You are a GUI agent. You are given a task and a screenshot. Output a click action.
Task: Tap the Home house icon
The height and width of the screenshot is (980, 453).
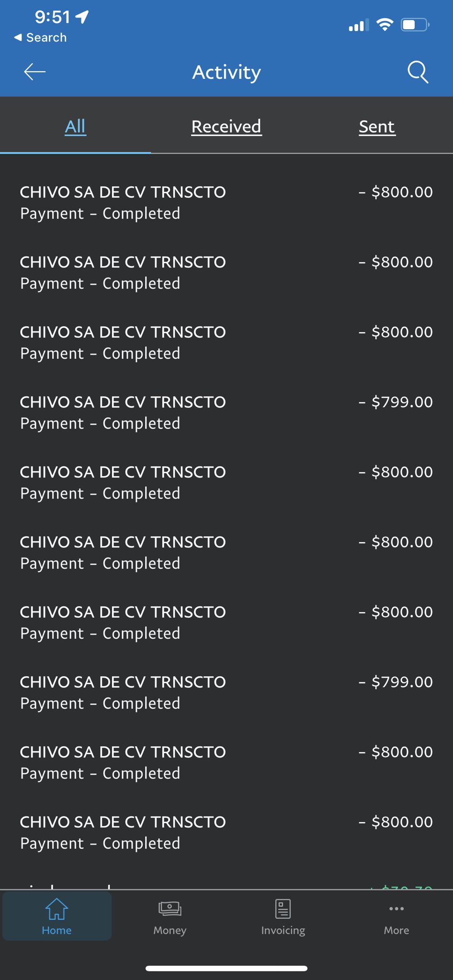[x=57, y=909]
